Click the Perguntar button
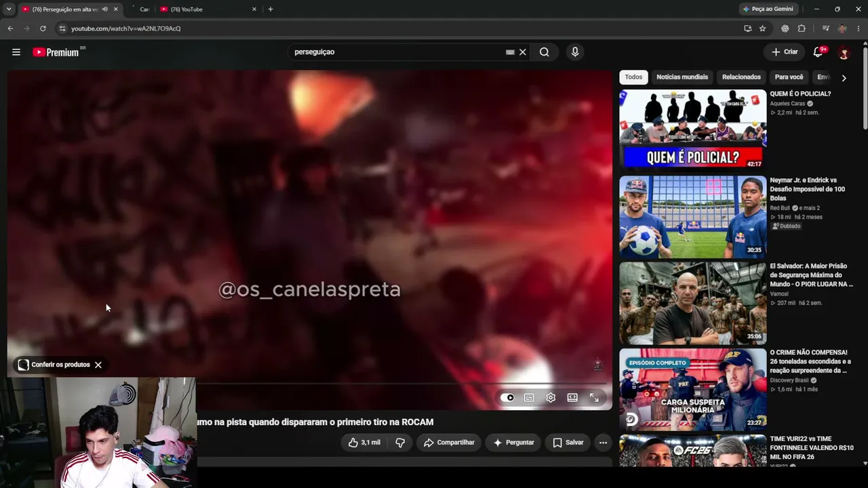Screen dimensions: 868x488 point(513,443)
